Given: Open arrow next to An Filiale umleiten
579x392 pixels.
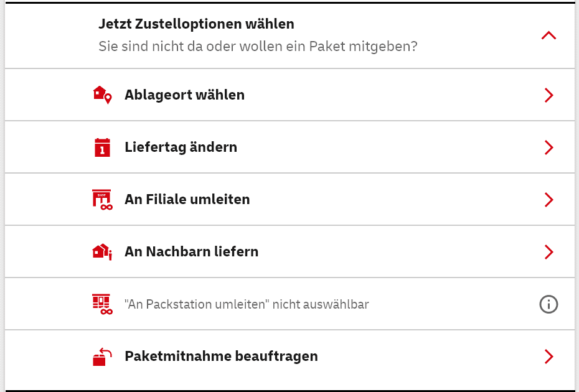Looking at the screenshot, I should [548, 200].
